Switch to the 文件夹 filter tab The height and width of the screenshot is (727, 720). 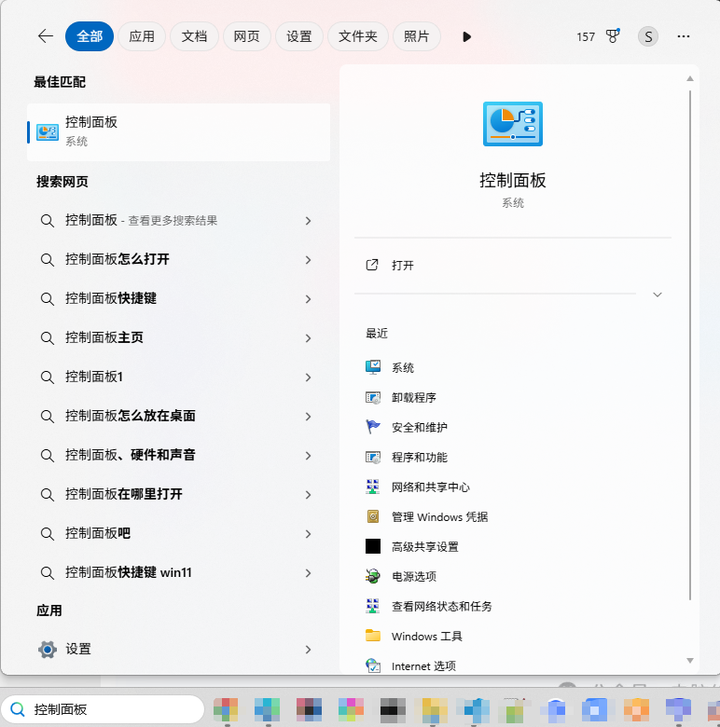click(357, 36)
